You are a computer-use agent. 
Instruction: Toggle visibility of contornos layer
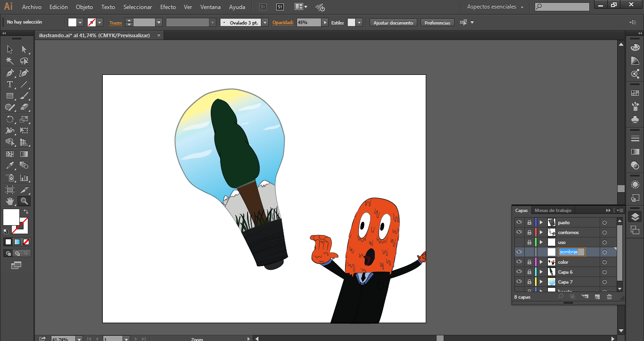tap(519, 232)
